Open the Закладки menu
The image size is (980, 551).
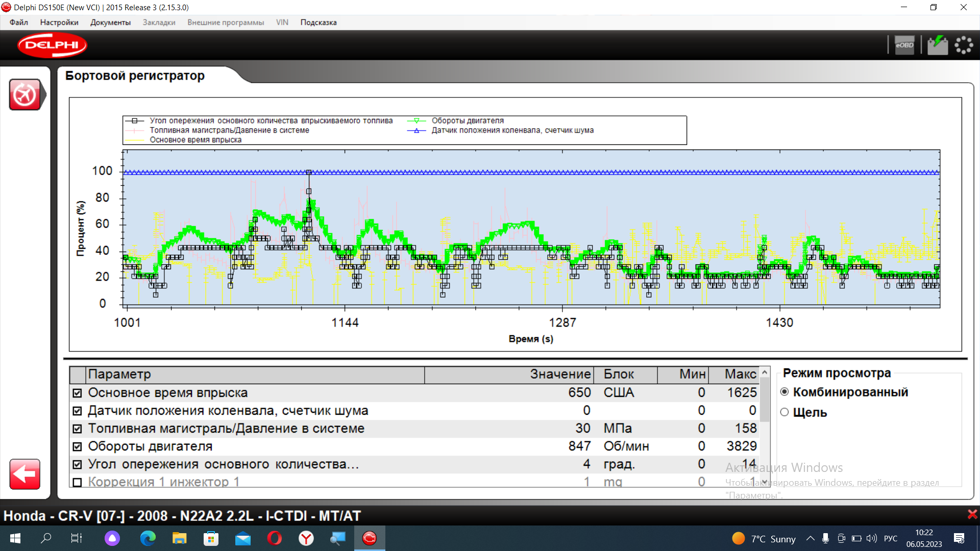pos(159,22)
